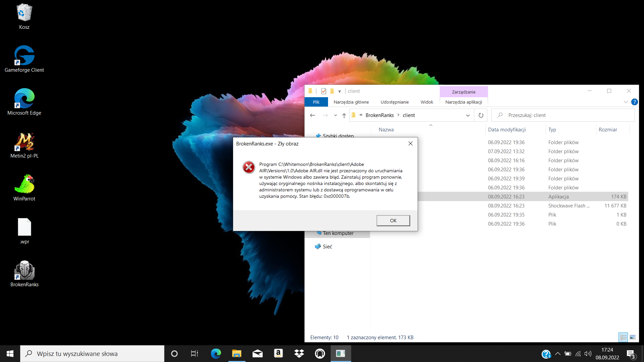Open the Gameforge Client desktop shortcut
This screenshot has width=644, height=362.
coord(24,59)
